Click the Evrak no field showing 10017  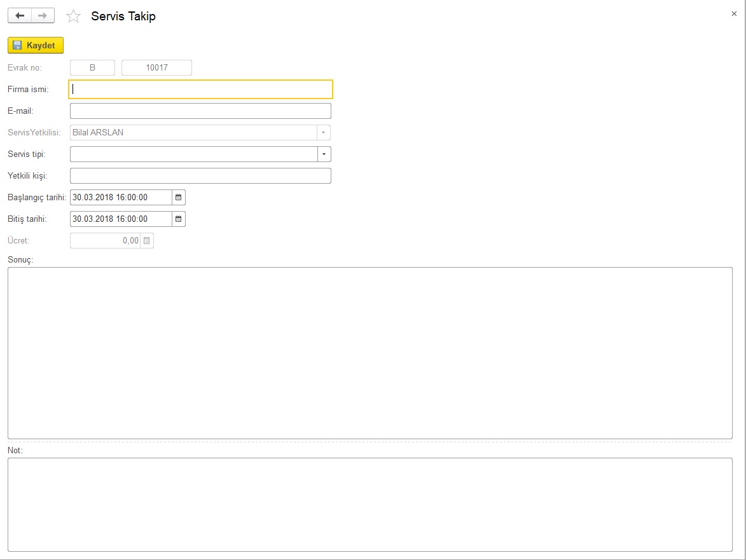pyautogui.click(x=156, y=68)
